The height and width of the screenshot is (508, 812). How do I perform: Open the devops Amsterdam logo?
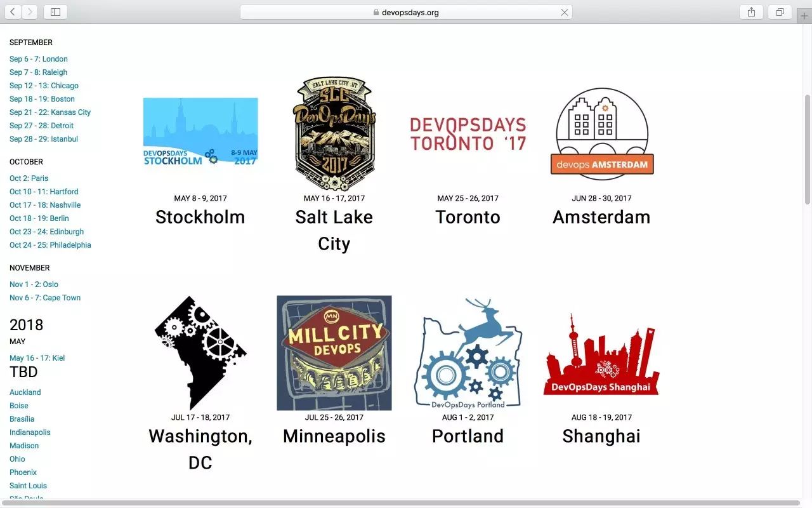pos(602,134)
